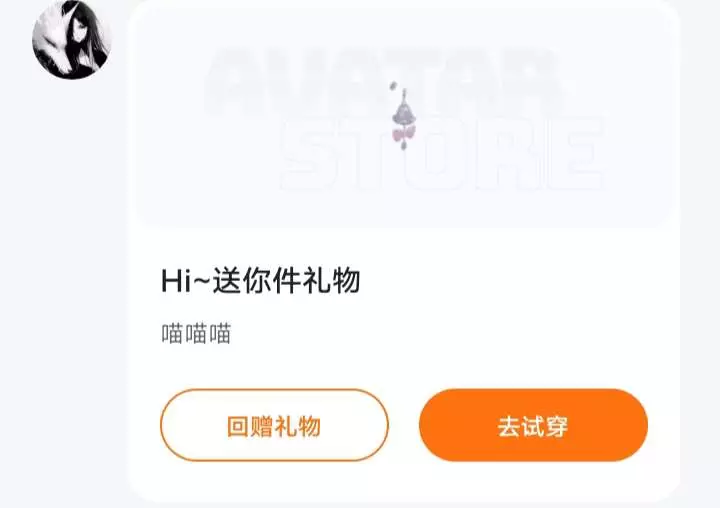Tap the silver bell on the gift pendant
Viewport: 720px width, 508px height.
click(x=403, y=114)
